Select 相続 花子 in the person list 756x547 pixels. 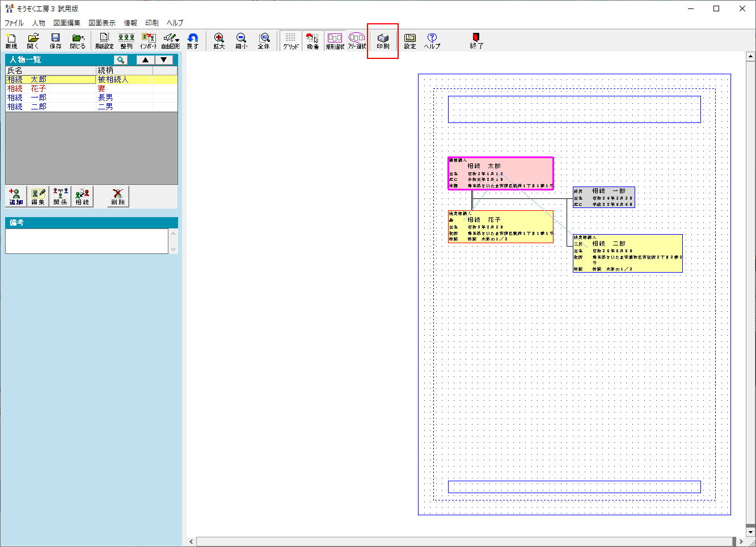click(x=27, y=88)
